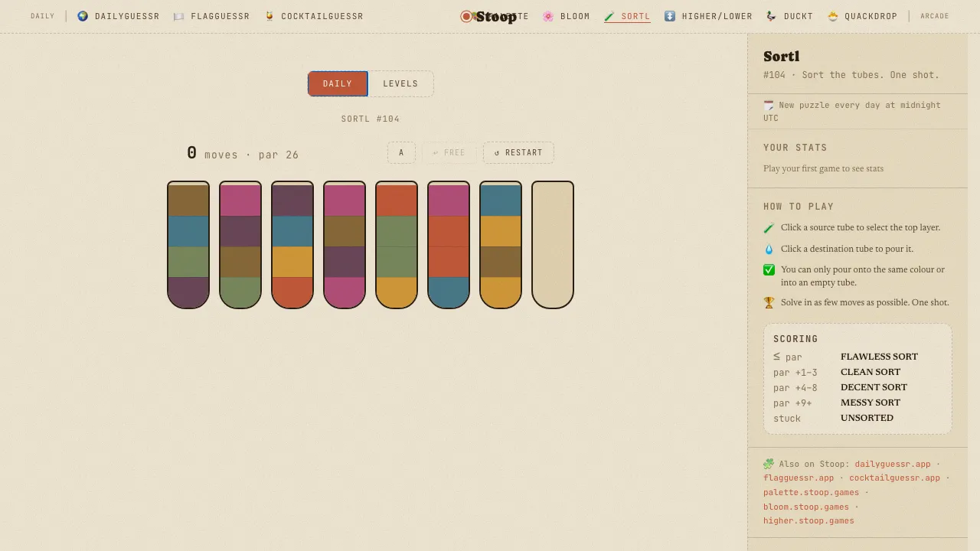Click the Daily label at the nav's left end
The image size is (980, 551).
click(x=43, y=16)
